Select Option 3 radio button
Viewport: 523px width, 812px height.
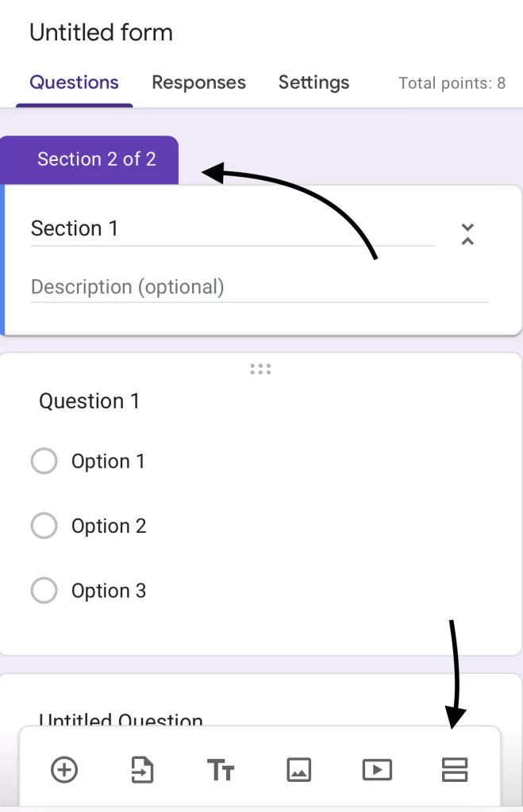(x=44, y=590)
